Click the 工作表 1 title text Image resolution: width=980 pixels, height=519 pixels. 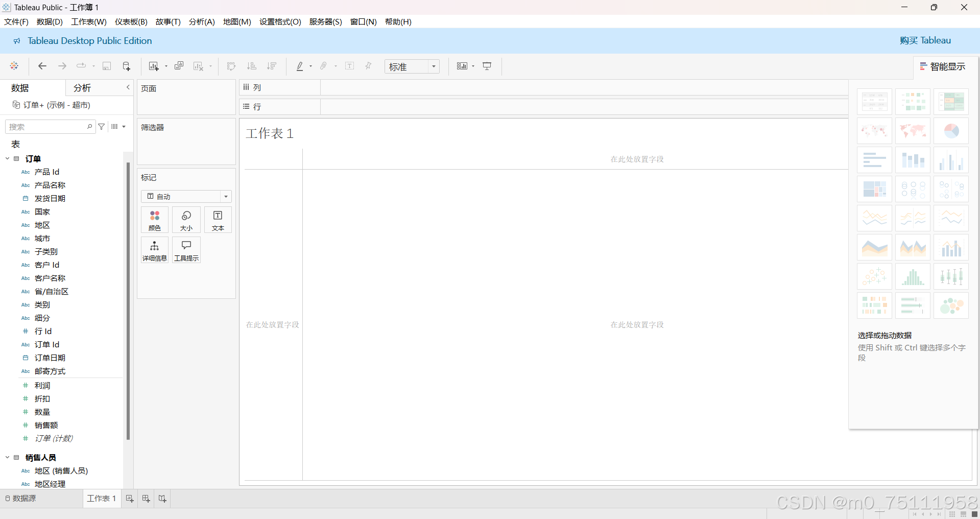pos(270,133)
